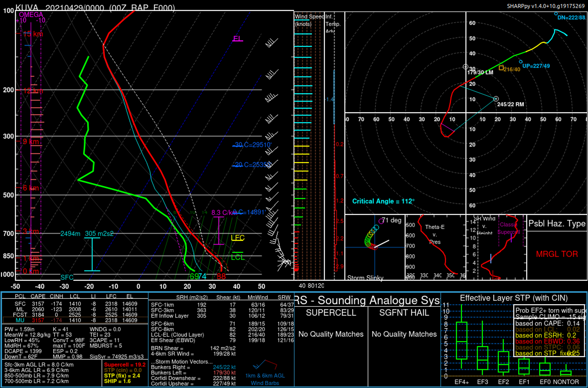Viewport: 588px width, 388px height.
Task: Click the Bunkers left mover circle marker
Action: point(465,67)
